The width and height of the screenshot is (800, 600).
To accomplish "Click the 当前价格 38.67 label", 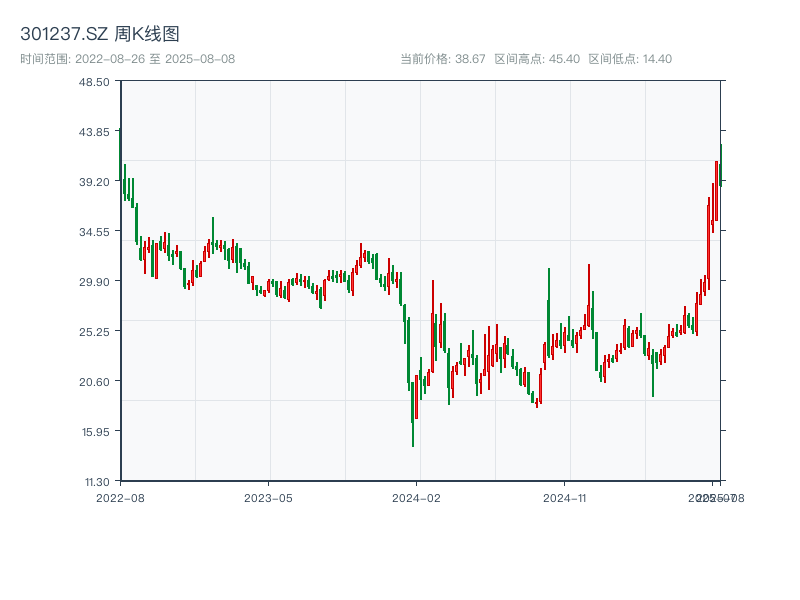I will pos(443,59).
